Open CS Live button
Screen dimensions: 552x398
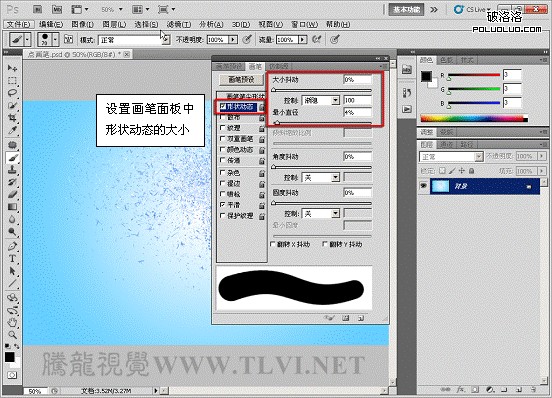[x=473, y=10]
